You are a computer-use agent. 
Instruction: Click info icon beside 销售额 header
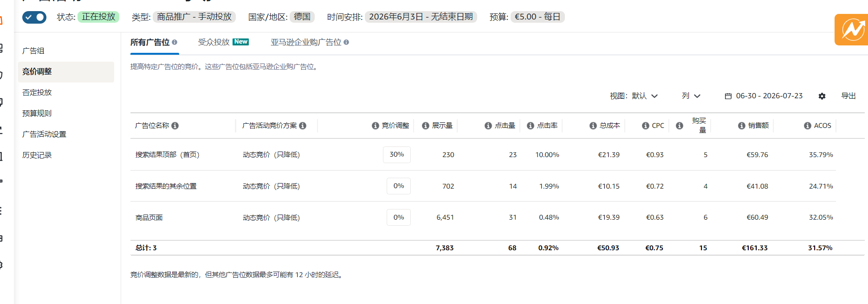click(742, 126)
